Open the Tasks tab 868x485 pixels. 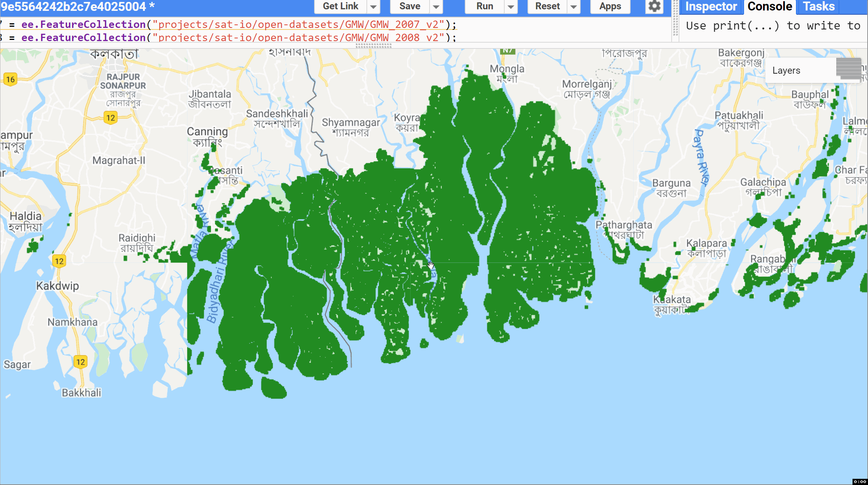coord(818,7)
